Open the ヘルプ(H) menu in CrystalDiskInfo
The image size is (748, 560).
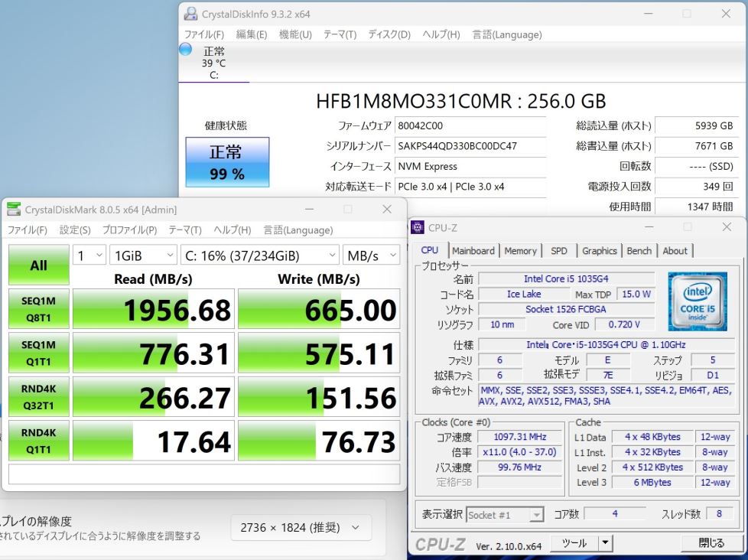(441, 34)
